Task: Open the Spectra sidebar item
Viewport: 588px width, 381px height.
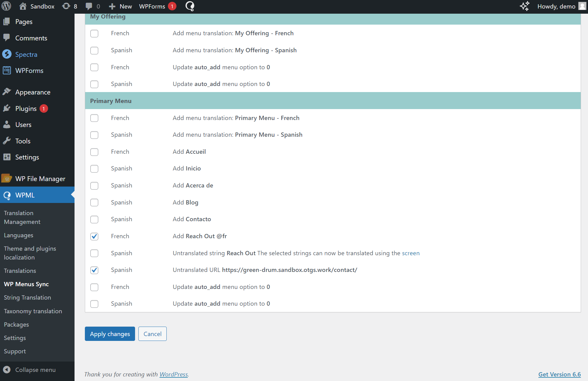Action: (26, 54)
